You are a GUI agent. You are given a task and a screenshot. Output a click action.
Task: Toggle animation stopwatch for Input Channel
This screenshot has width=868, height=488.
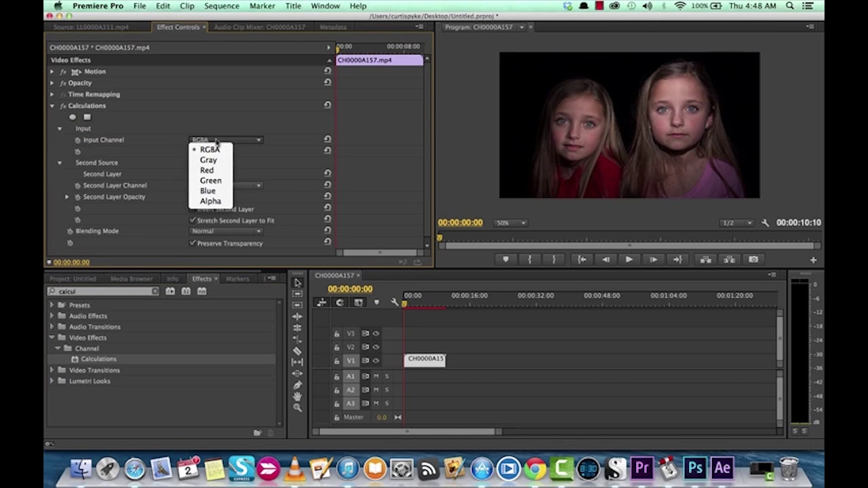click(77, 140)
